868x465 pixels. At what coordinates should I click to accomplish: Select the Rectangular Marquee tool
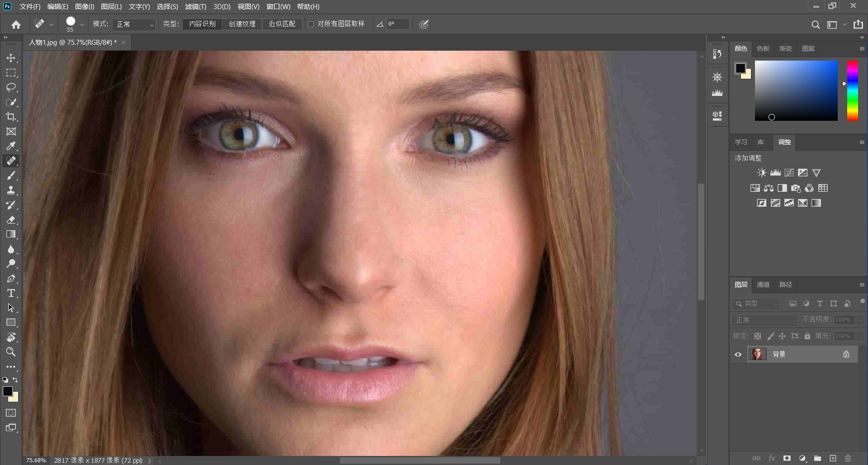(11, 73)
